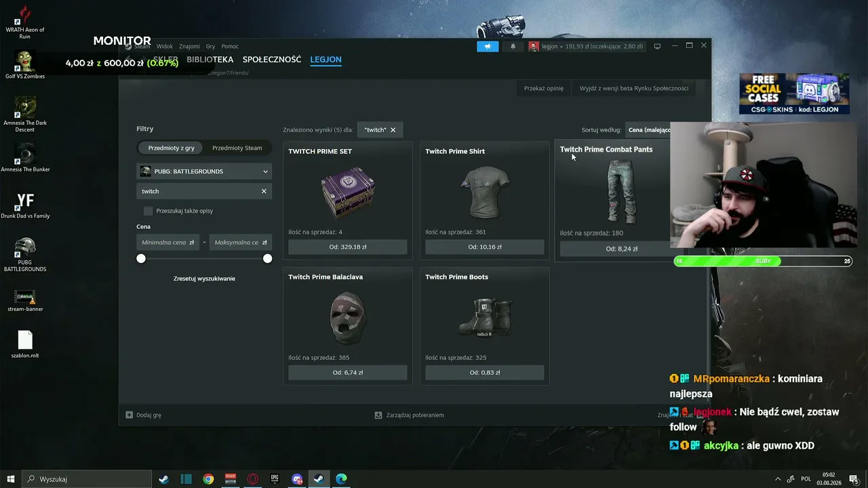Open the Widok menu
Viewport: 868px width, 488px height.
coord(165,47)
